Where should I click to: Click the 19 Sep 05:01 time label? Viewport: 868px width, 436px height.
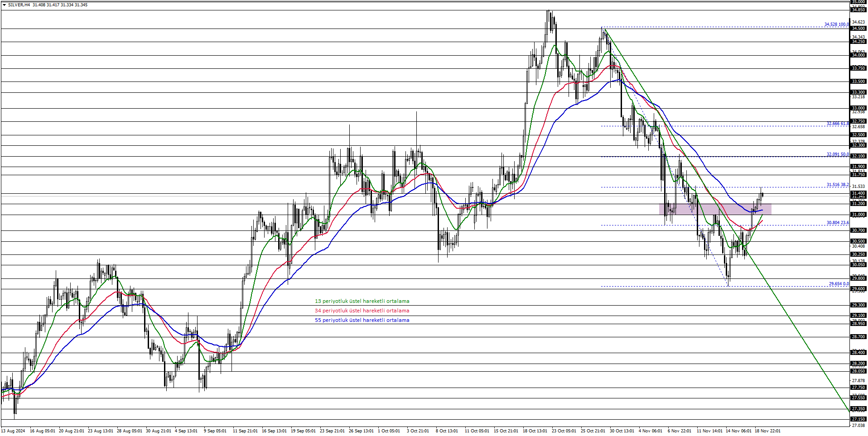tap(304, 431)
